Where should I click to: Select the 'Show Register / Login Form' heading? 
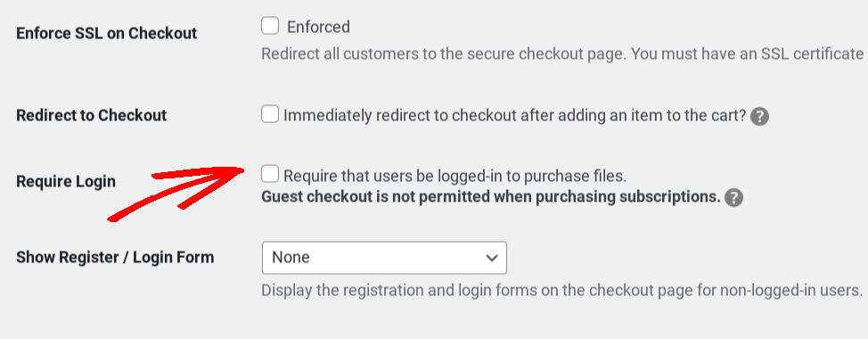click(115, 258)
